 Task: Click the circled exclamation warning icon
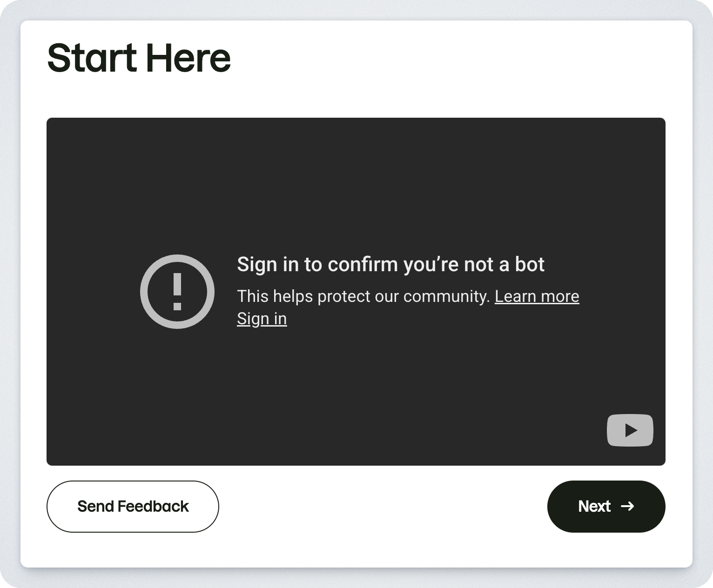(177, 292)
